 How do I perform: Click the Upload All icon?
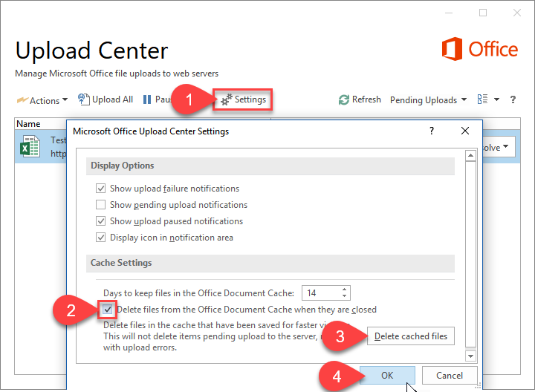83,99
